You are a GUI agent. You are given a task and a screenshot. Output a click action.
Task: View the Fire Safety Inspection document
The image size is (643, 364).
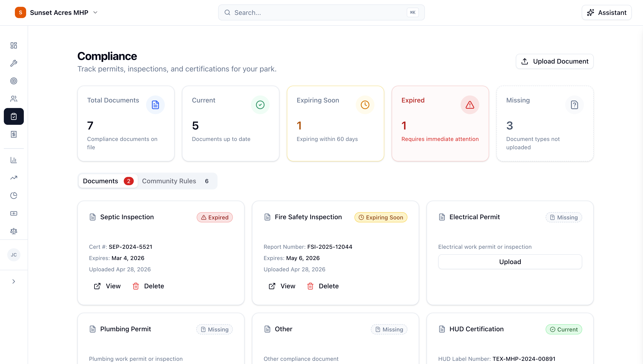[x=282, y=286]
